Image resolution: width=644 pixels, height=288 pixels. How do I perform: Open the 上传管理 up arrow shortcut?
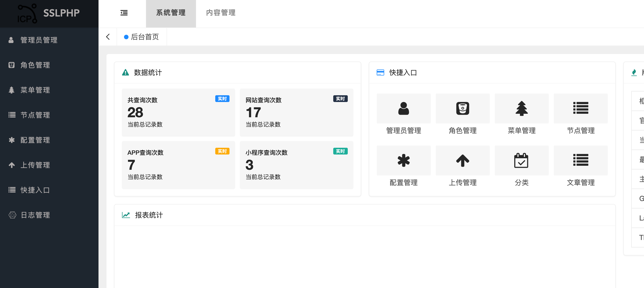point(462,160)
